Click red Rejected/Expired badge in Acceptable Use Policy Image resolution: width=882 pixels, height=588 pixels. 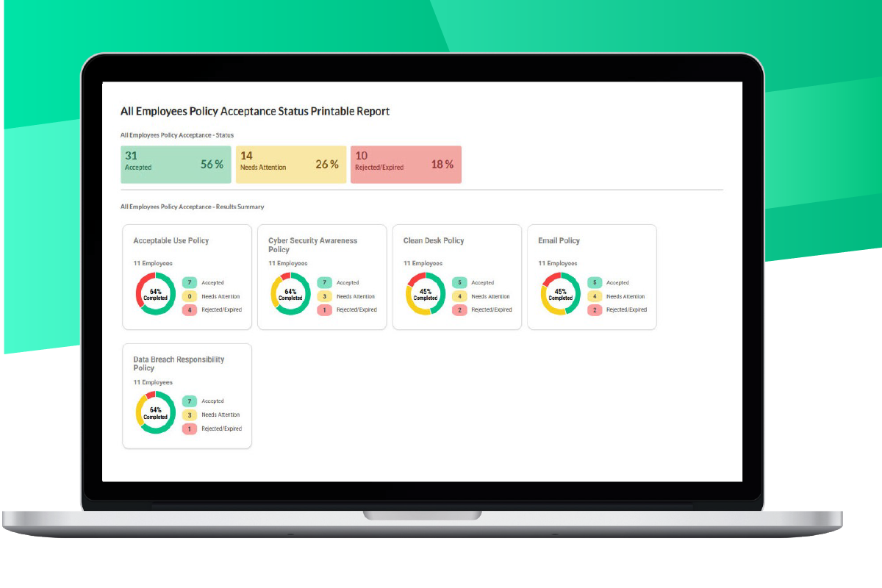pyautogui.click(x=190, y=309)
